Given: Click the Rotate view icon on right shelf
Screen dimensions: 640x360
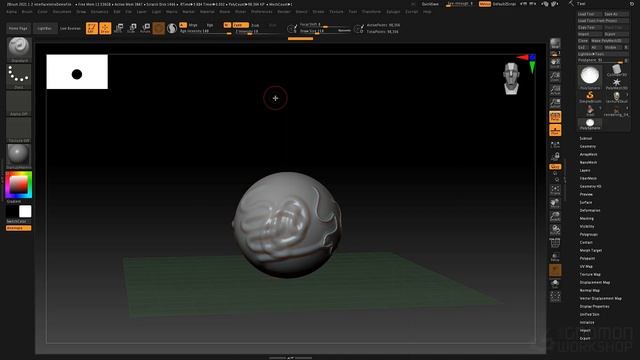Looking at the screenshot, I should tap(555, 230).
